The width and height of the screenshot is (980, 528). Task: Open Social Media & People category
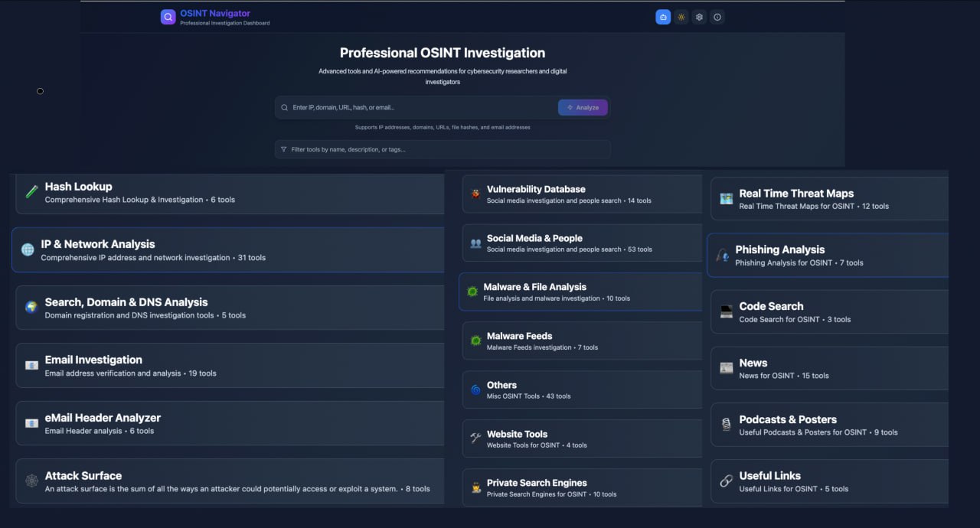pyautogui.click(x=582, y=243)
